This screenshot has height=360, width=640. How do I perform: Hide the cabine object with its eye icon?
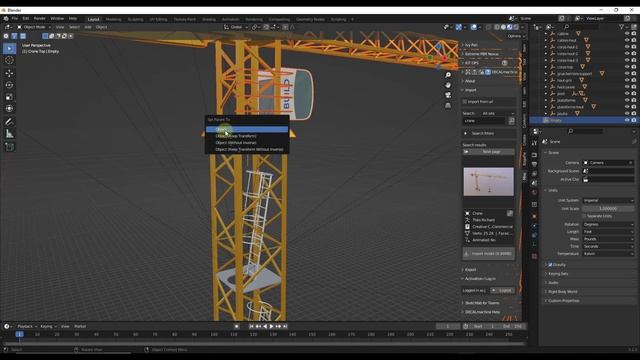pos(627,34)
